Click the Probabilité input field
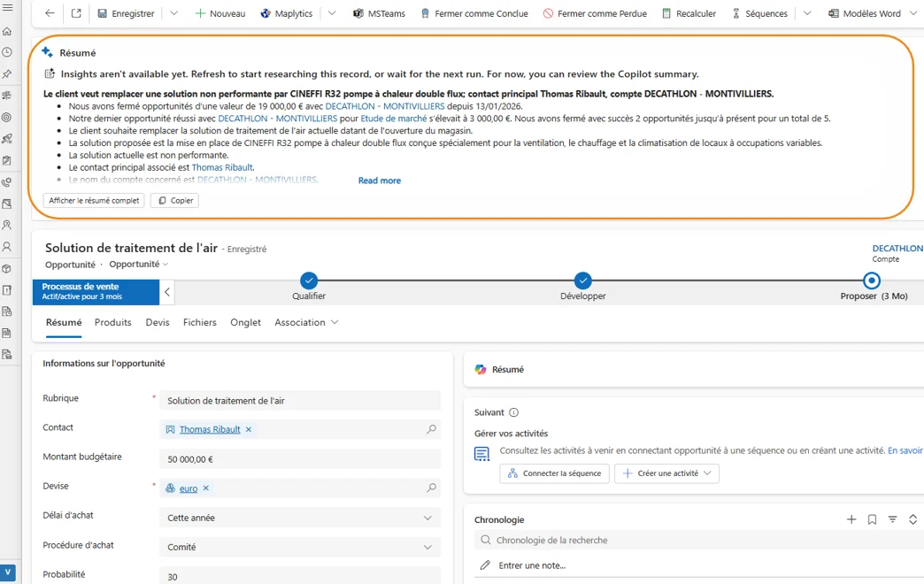924x584 pixels. 300,576
